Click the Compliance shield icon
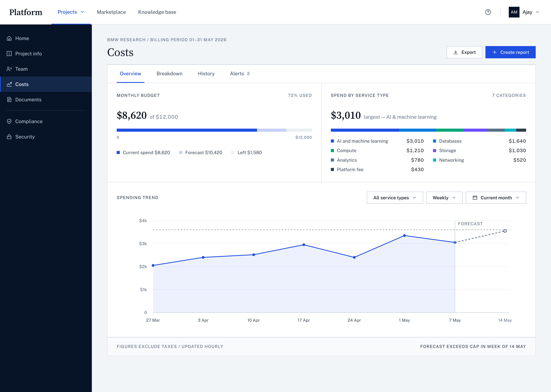The width and height of the screenshot is (551, 392). click(9, 121)
